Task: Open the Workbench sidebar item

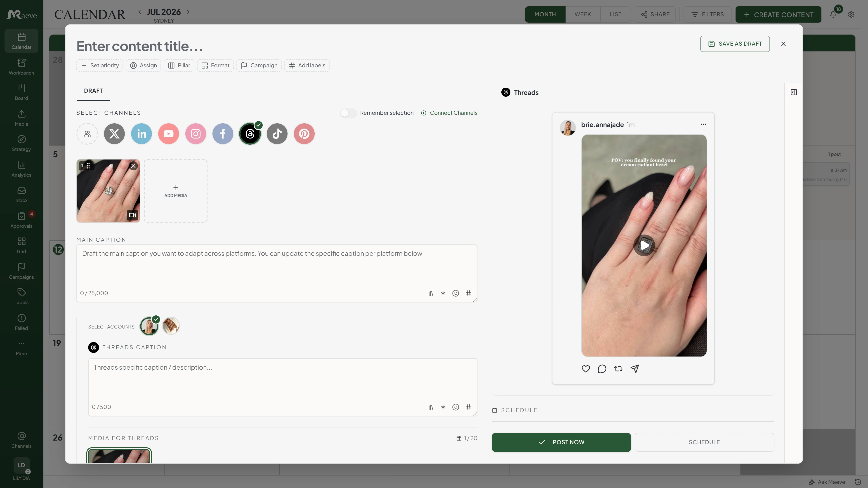Action: pos(21,67)
